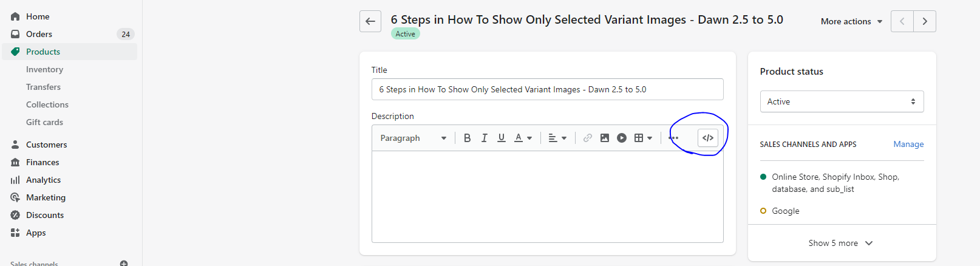Screen dimensions: 980x266
Task: Open the text color dropdown
Action: coord(523,138)
